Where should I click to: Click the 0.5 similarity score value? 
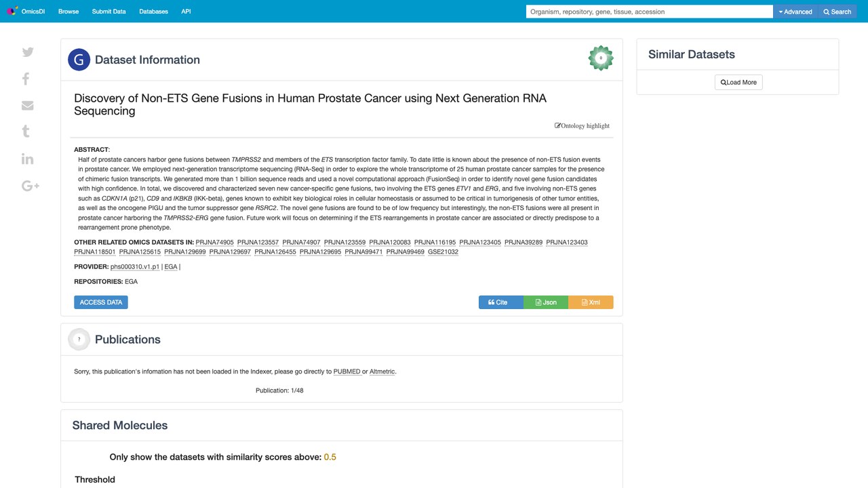tap(330, 457)
